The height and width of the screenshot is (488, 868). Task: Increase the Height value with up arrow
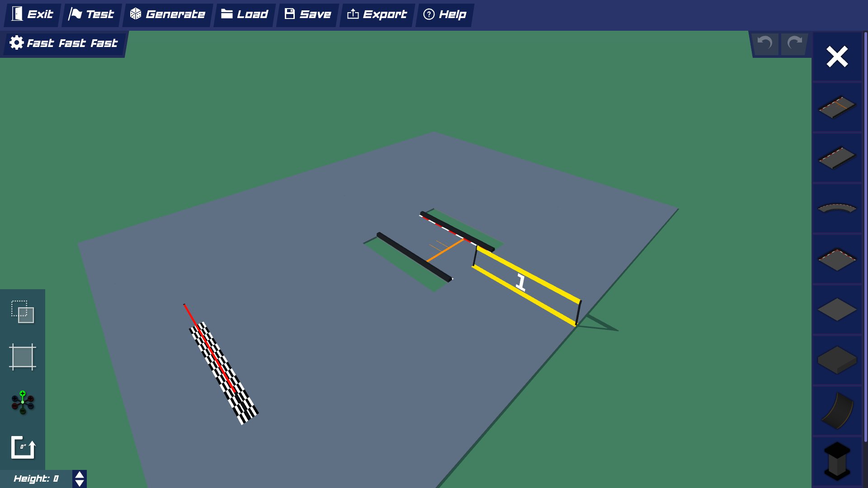[80, 474]
